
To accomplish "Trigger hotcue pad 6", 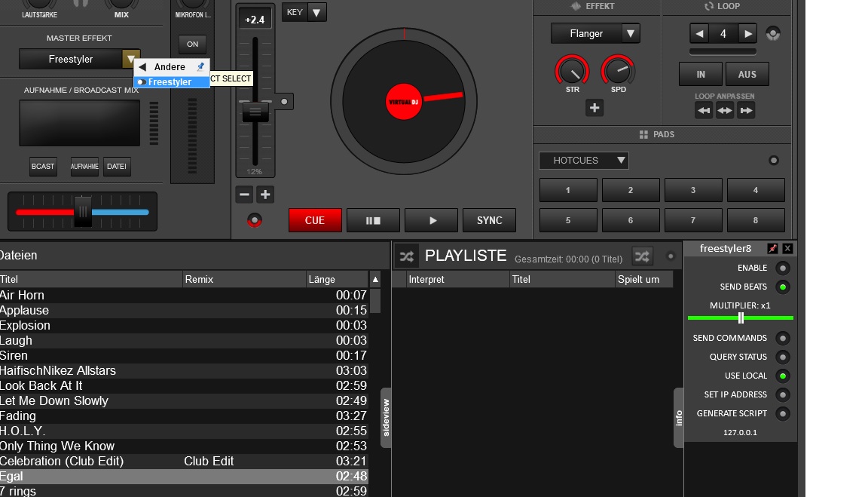I will [x=631, y=220].
